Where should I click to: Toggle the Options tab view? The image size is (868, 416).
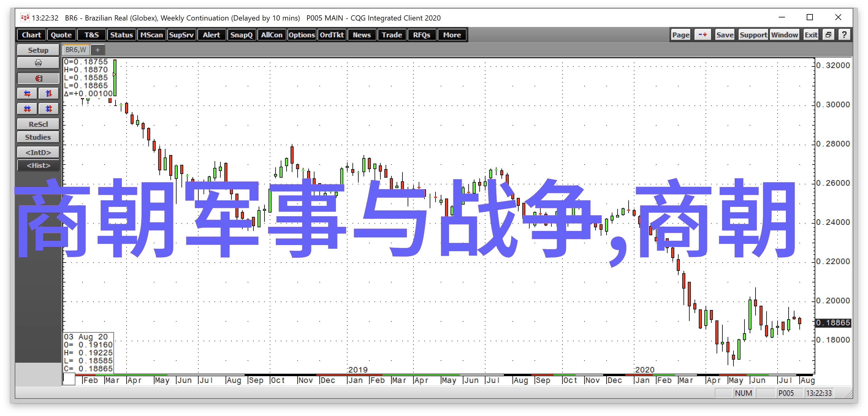pyautogui.click(x=302, y=35)
